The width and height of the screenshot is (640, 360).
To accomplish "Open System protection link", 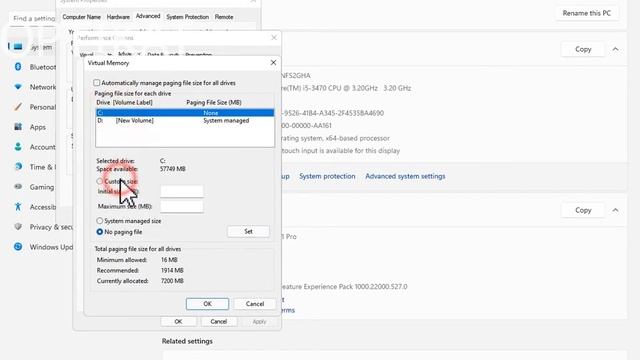I will pos(327,176).
